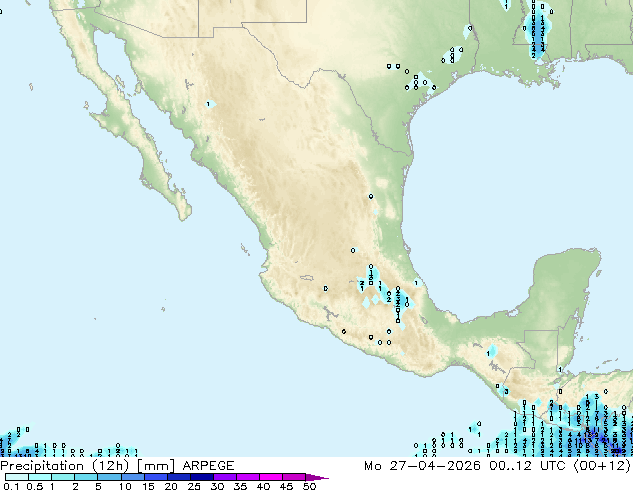The height and width of the screenshot is (490, 634).
Task: Choose the 20–25 mm dark blue swatch
Action: tap(178, 477)
